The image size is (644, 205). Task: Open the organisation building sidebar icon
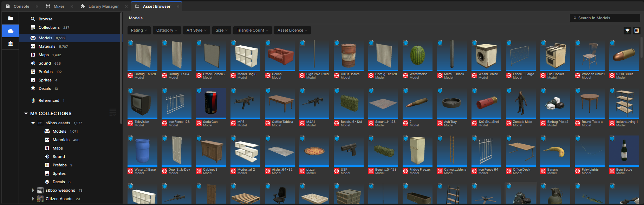click(11, 44)
